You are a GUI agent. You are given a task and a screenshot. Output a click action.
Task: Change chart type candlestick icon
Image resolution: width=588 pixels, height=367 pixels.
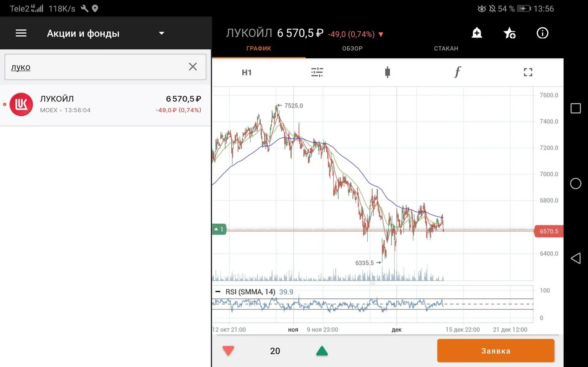click(x=387, y=72)
